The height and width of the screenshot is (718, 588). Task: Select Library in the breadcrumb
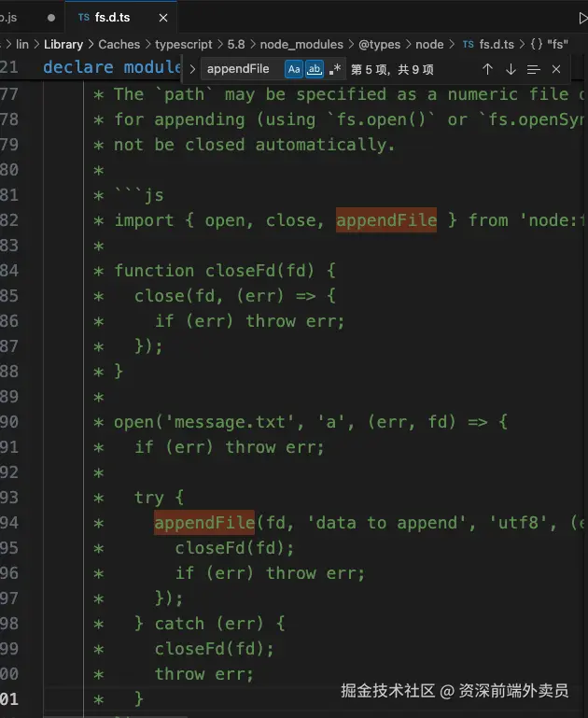63,45
